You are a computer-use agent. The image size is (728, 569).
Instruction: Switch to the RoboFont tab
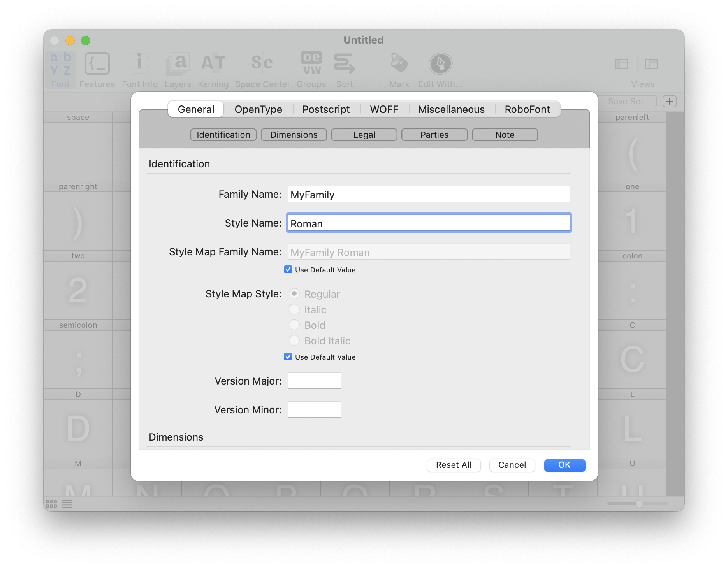(527, 109)
